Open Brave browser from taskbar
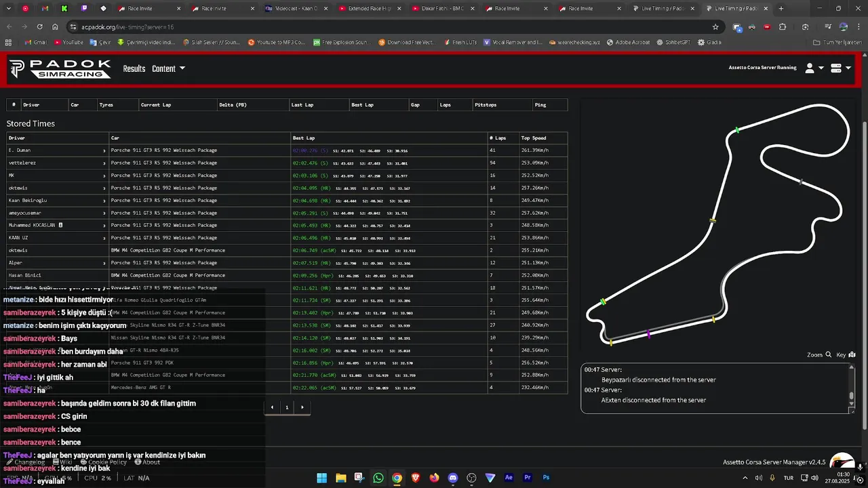 coord(416,478)
